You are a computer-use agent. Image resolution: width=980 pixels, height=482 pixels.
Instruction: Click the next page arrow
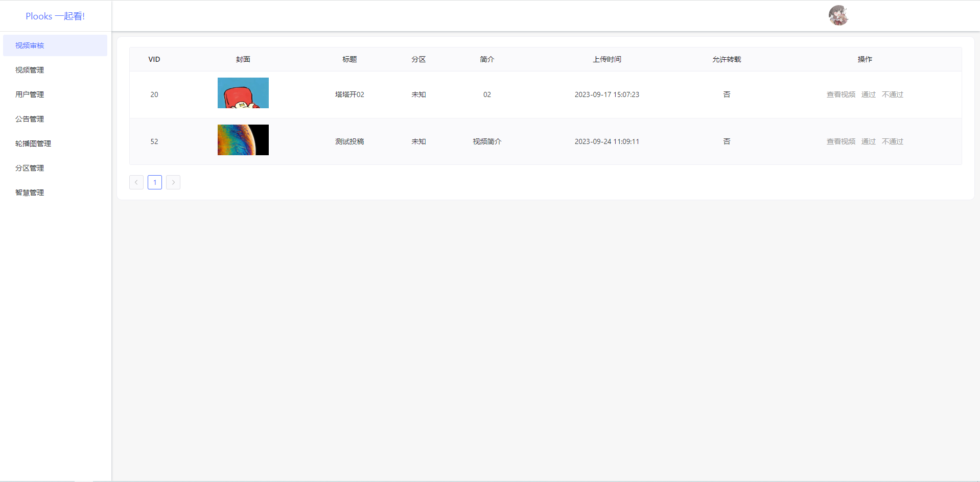pos(173,182)
